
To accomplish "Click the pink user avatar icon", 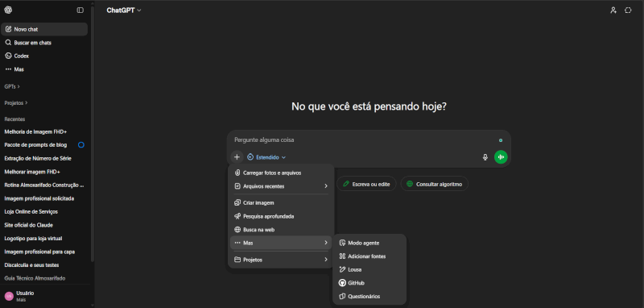I will point(9,296).
